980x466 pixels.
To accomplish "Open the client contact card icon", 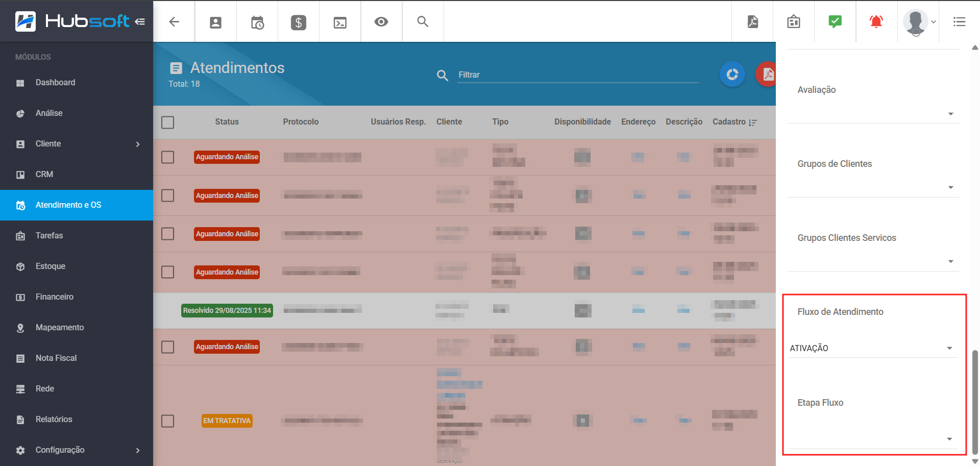I will (x=215, y=22).
